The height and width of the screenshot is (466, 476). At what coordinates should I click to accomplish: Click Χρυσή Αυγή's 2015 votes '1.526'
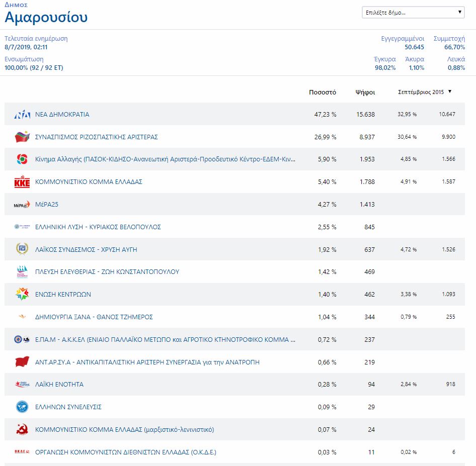click(449, 249)
